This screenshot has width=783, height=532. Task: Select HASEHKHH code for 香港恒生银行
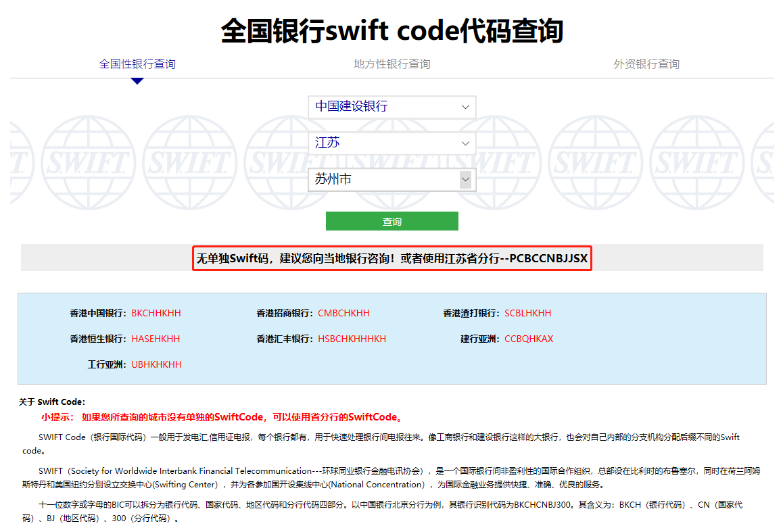pos(156,339)
